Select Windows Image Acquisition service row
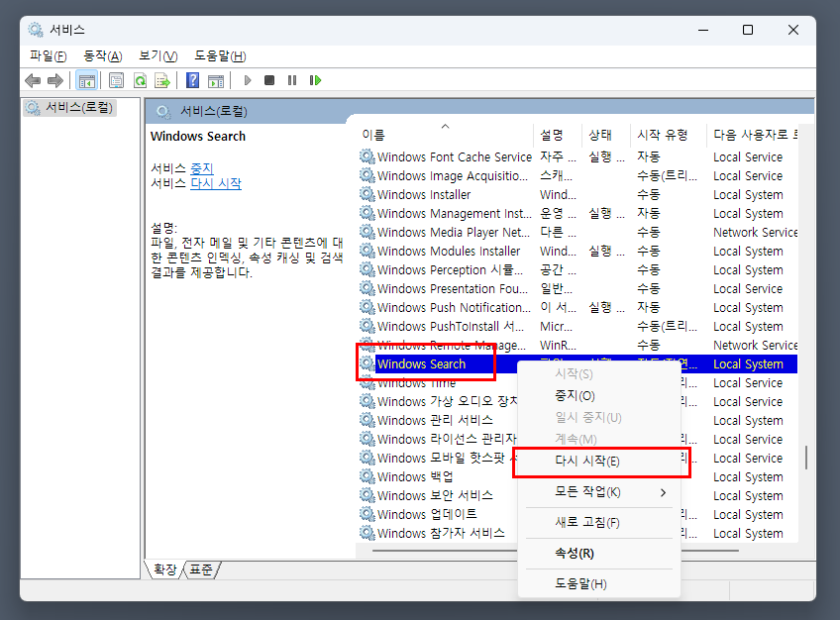Viewport: 840px width, 620px height. (x=578, y=175)
